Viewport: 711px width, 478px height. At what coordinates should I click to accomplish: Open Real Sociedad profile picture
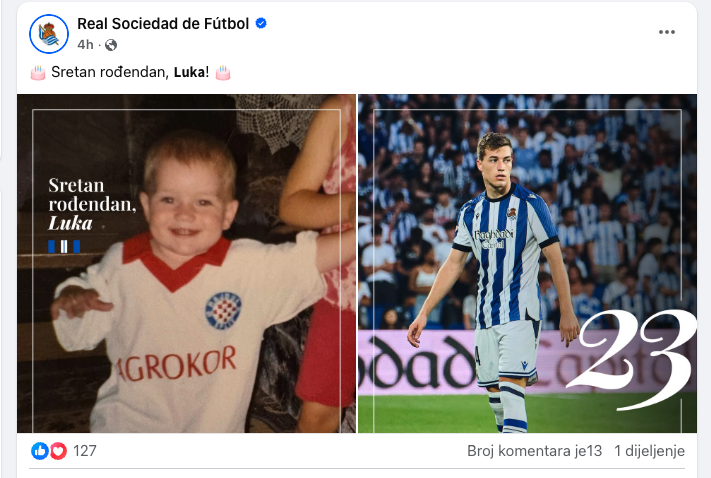pos(49,34)
